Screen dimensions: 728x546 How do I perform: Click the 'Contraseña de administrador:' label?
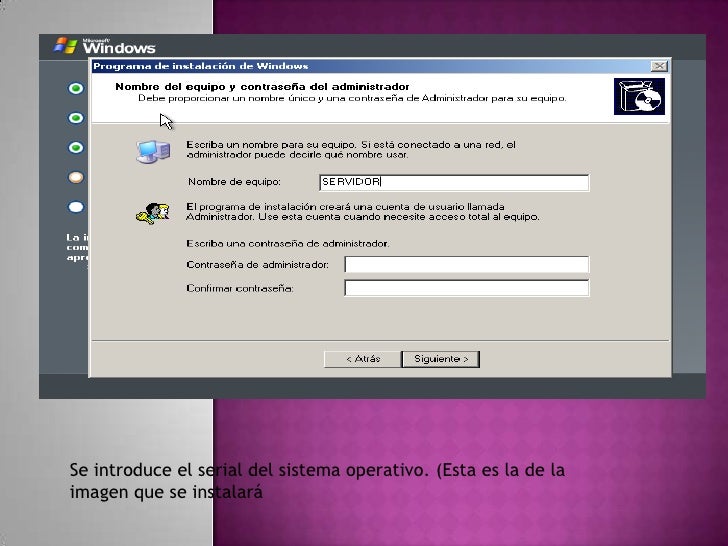coord(258,265)
